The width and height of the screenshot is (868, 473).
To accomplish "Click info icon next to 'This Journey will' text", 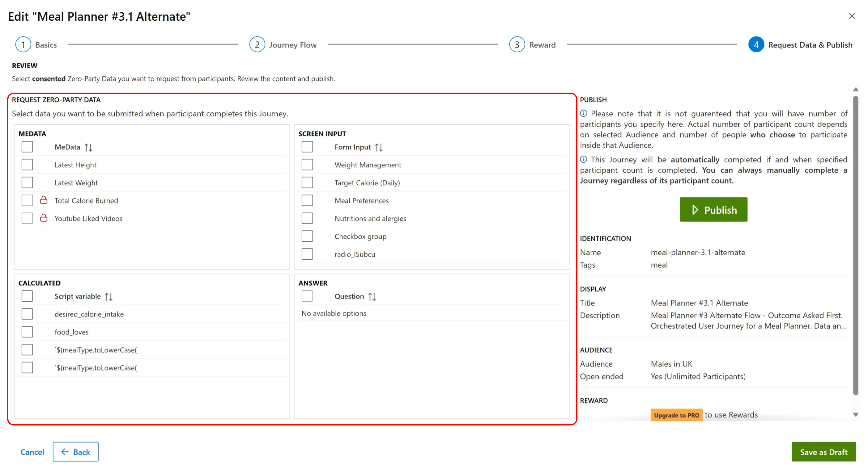I will 584,159.
